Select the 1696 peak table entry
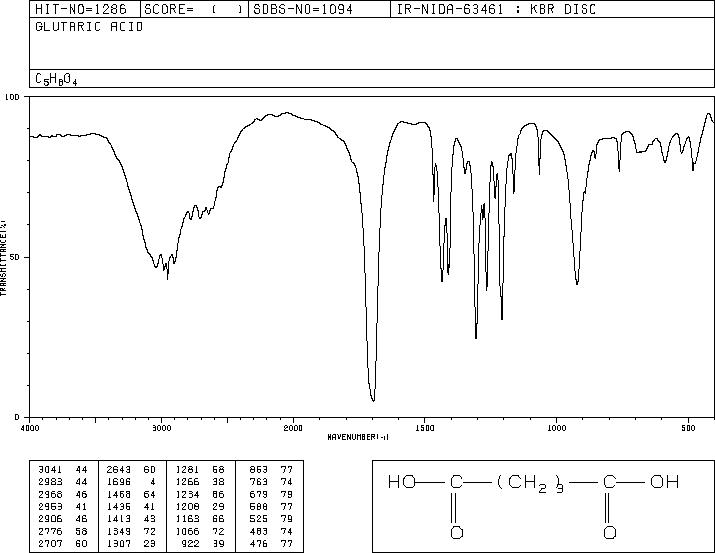 coord(119,482)
